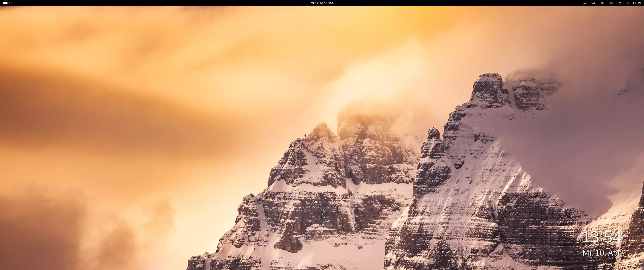Open the 1Password tray icon
644x270 pixels.
[x=602, y=3]
